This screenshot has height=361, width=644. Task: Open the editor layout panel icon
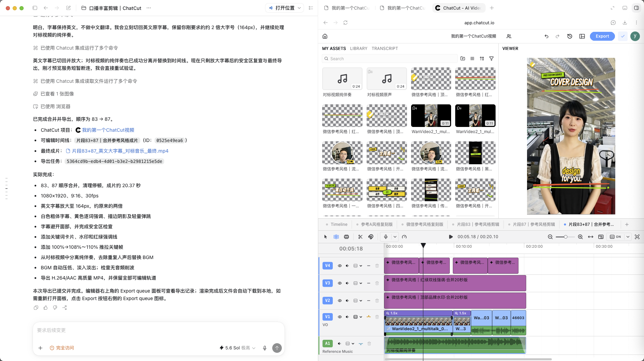(582, 36)
